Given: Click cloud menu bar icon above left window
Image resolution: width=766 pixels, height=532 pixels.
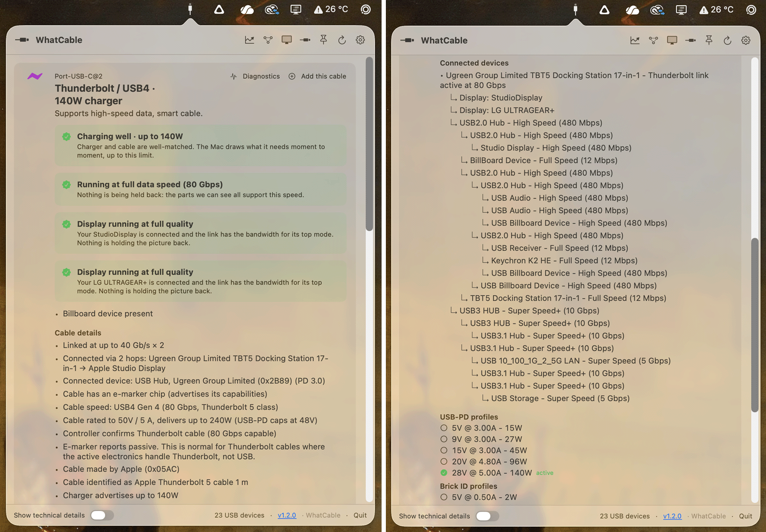Looking at the screenshot, I should [x=247, y=9].
